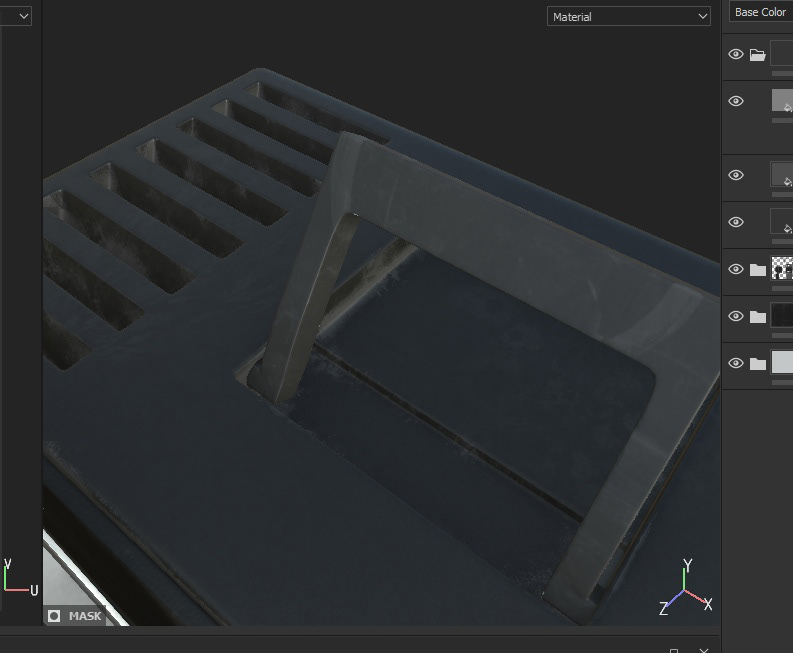Hide the layer group with the open folder icon
This screenshot has width=793, height=653.
pos(736,54)
